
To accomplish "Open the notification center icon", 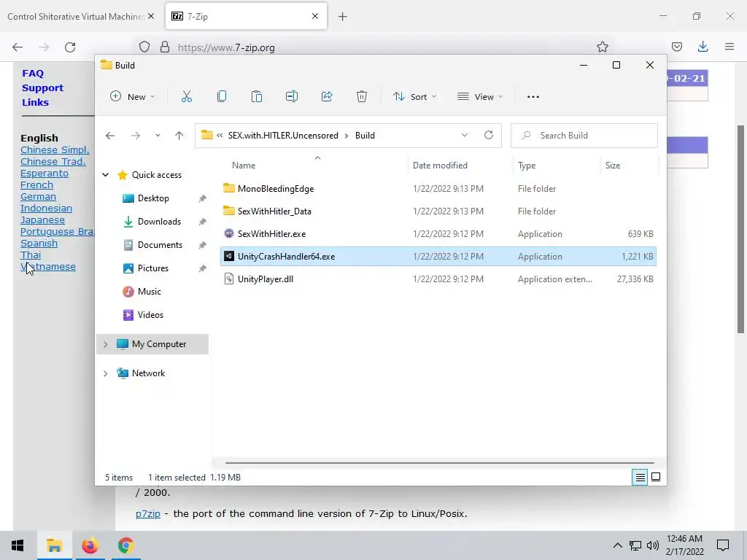I will click(723, 545).
